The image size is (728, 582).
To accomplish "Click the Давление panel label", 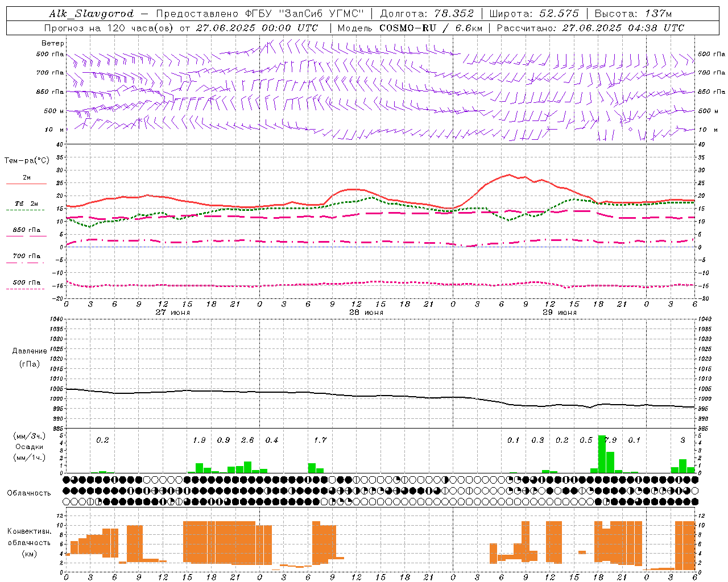I will tap(30, 351).
